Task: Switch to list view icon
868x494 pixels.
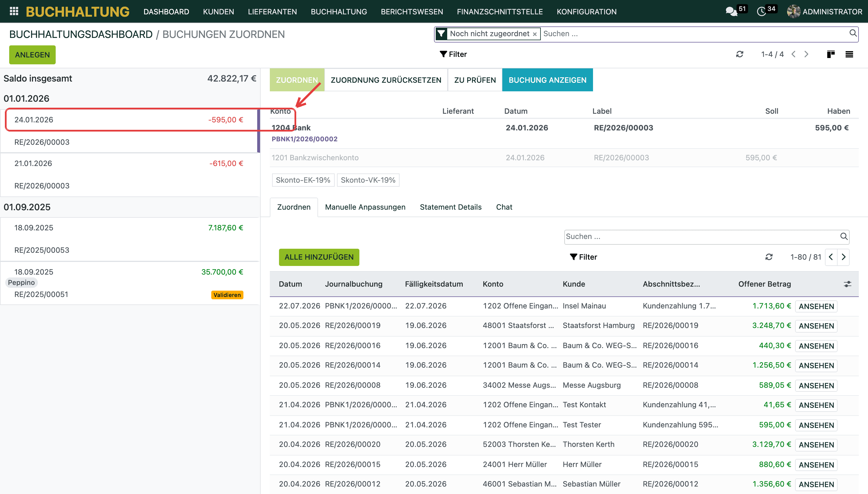Action: click(849, 54)
